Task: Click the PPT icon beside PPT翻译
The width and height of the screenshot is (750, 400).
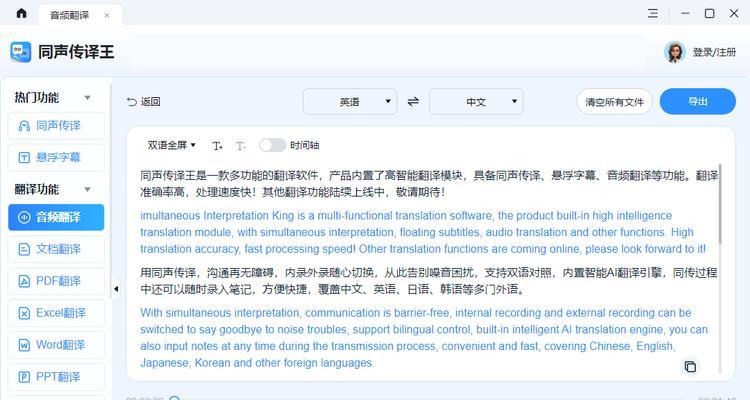Action: [x=24, y=377]
